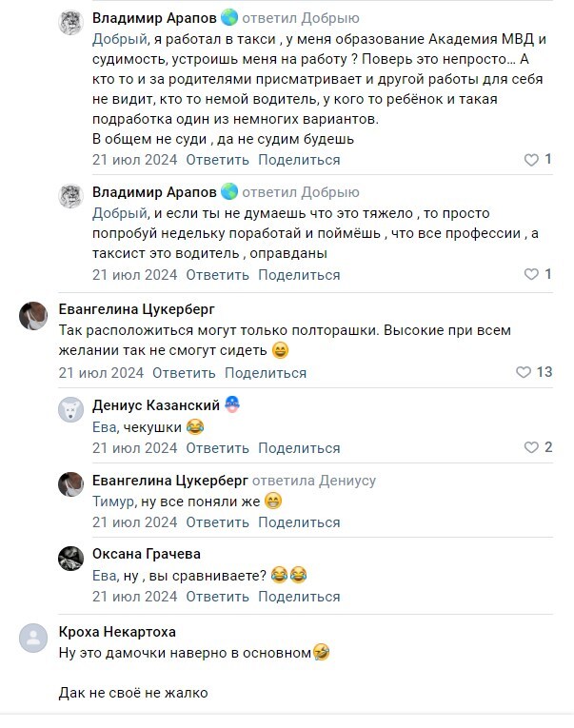Click the 'Ева' mention in Оксана Грачева's comment

[104, 575]
